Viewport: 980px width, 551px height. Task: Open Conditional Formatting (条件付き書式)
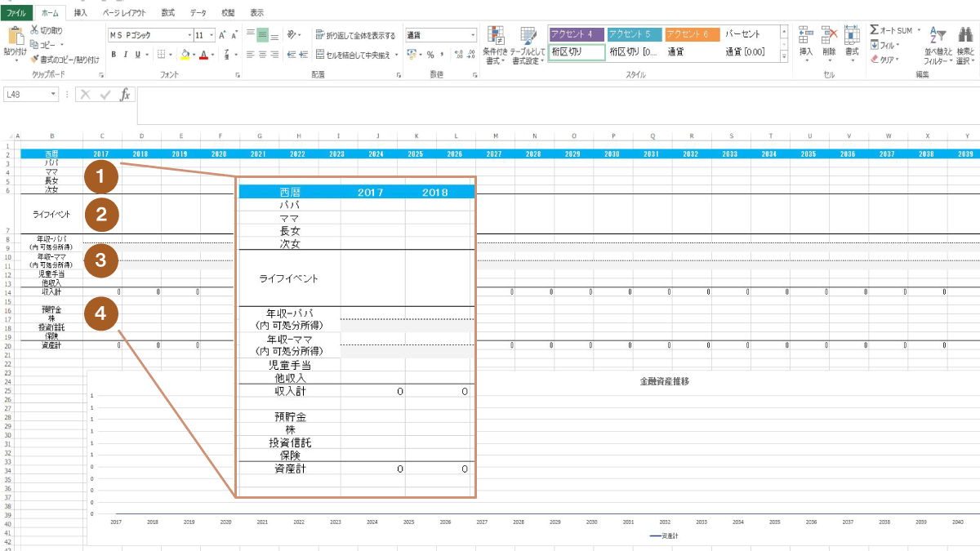(x=495, y=39)
